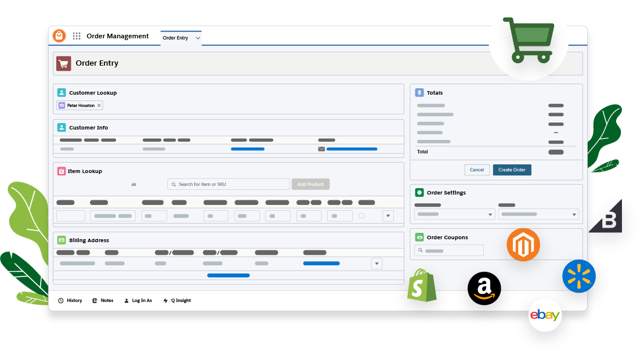This screenshot has width=644, height=360.
Task: Click the magnifier icon in the item search box
Action: 173,185
